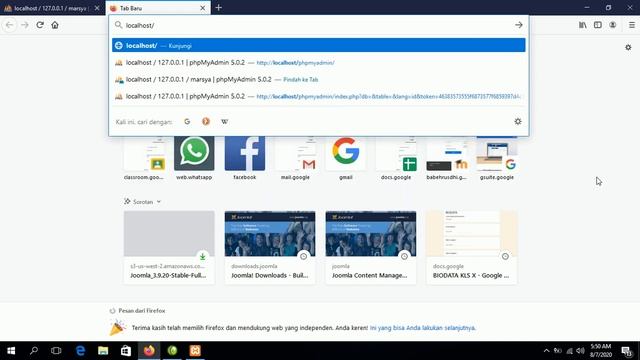Image resolution: width=640 pixels, height=360 pixels.
Task: Collapse the Sorotan section chevron
Action: (159, 202)
